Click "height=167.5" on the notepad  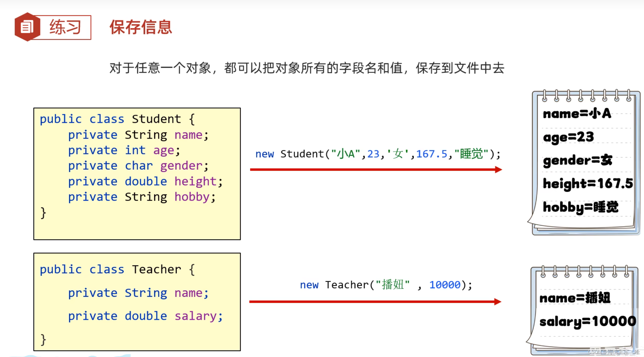[588, 184]
